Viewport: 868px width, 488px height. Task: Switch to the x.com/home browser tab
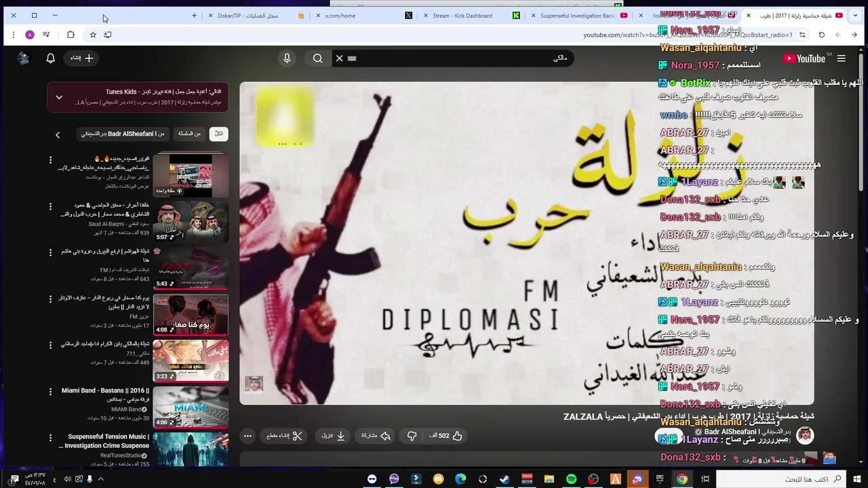363,16
